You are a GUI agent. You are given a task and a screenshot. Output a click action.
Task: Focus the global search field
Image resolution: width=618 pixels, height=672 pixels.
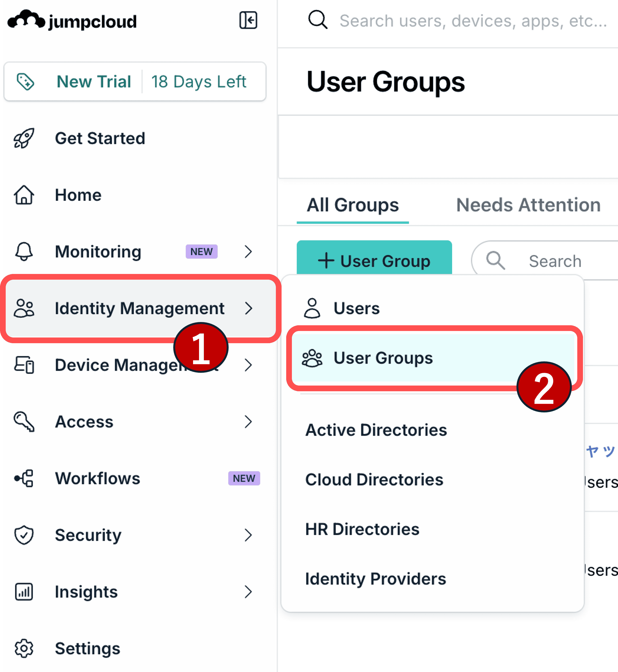tap(473, 21)
